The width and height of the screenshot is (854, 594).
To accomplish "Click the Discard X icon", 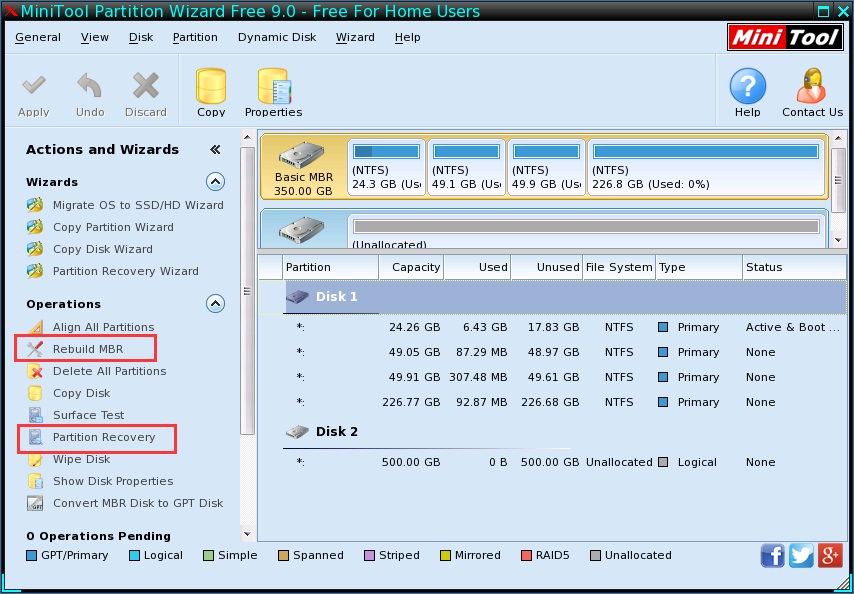I will point(146,86).
